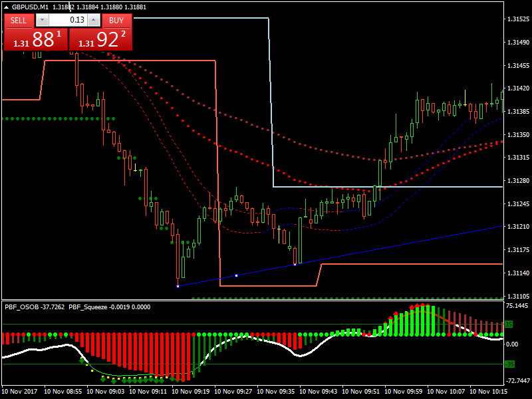The height and width of the screenshot is (399, 532).
Task: Click the 1.31490 price scale label
Action: point(518,43)
